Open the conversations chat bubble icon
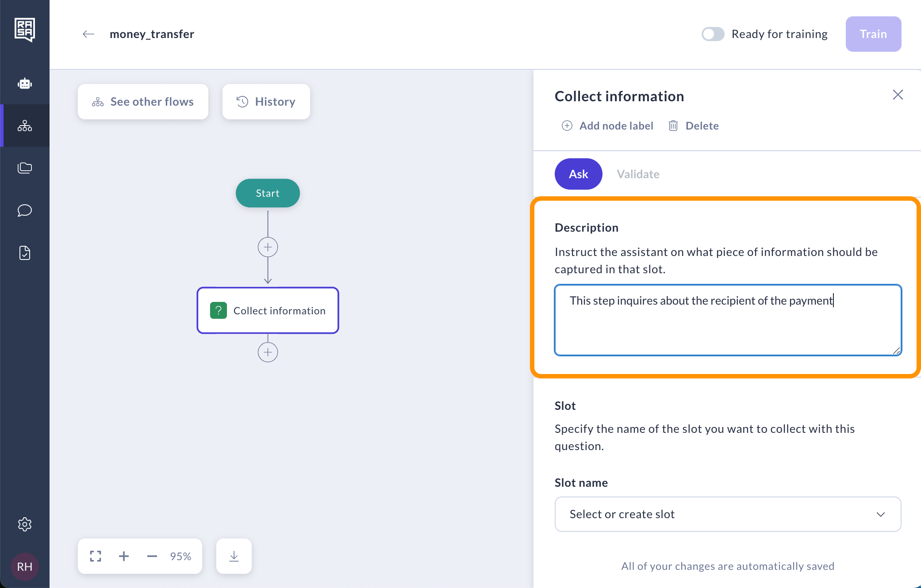Viewport: 921px width, 588px height. [25, 210]
